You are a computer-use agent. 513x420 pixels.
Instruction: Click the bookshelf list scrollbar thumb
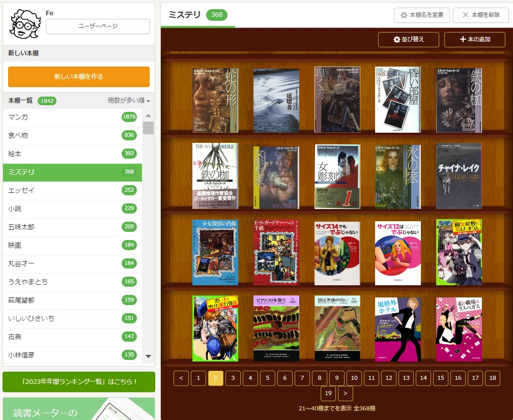pyautogui.click(x=148, y=128)
